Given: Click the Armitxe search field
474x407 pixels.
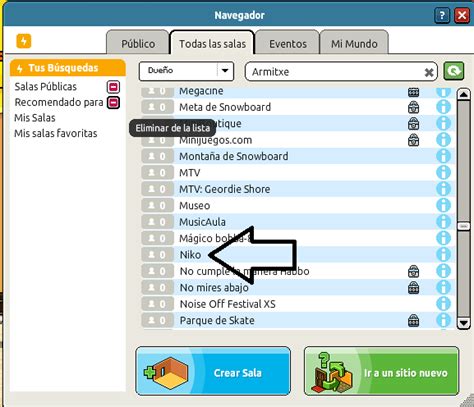Looking at the screenshot, I should click(x=341, y=71).
